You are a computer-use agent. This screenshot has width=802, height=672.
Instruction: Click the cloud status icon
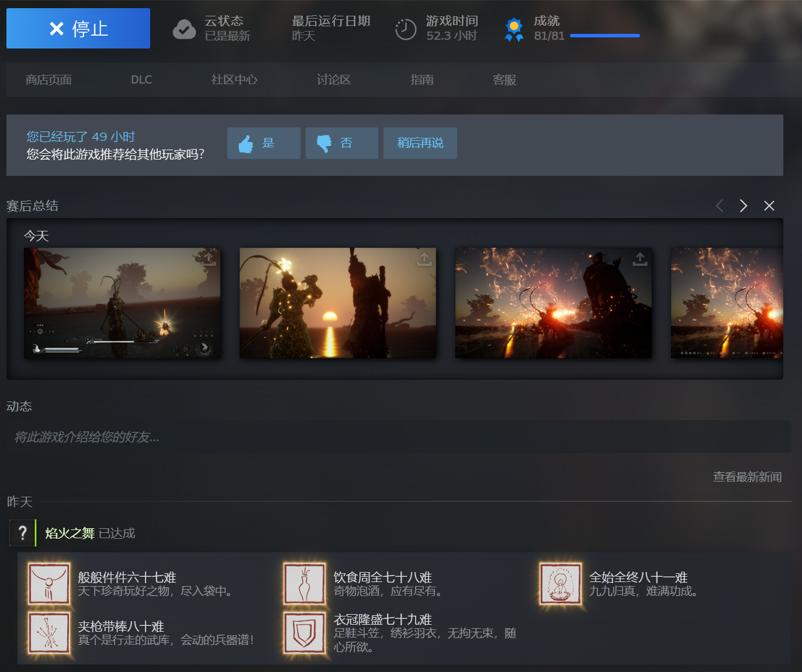coord(184,29)
